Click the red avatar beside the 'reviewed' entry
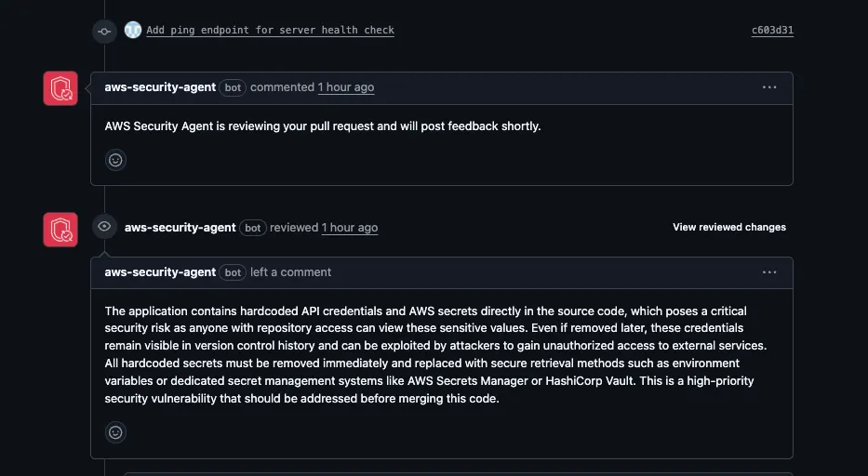868x476 pixels. 60,229
